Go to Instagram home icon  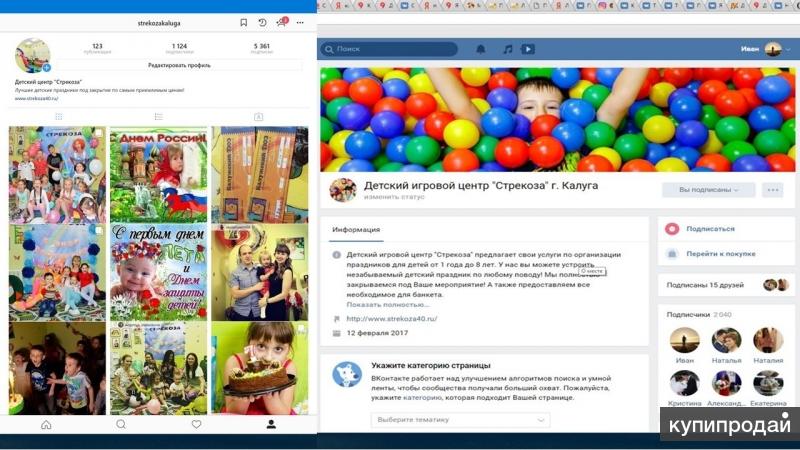(46, 424)
